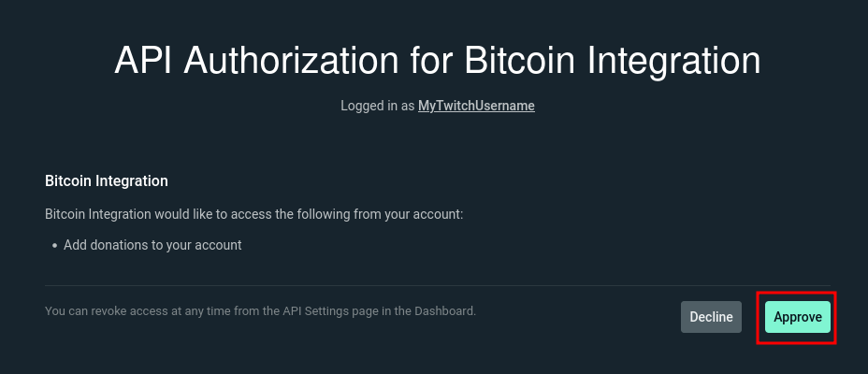Click the 'Logged in as' label

(x=377, y=106)
